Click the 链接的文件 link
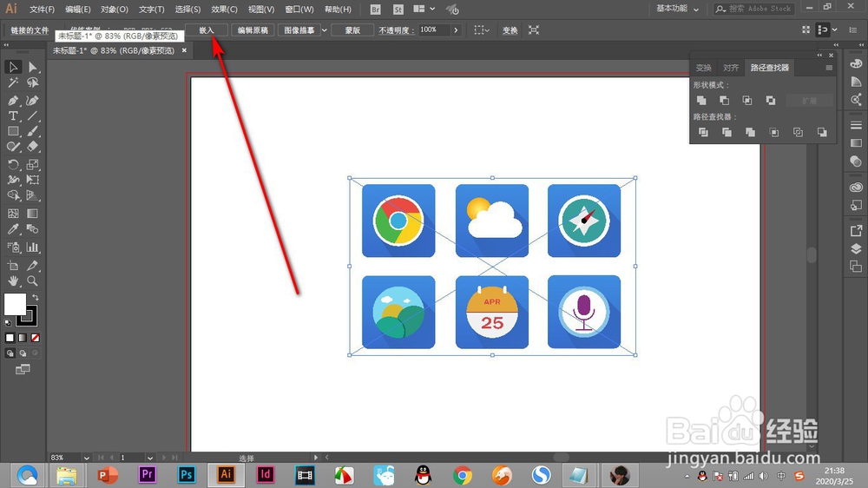The image size is (868, 488). pos(30,30)
